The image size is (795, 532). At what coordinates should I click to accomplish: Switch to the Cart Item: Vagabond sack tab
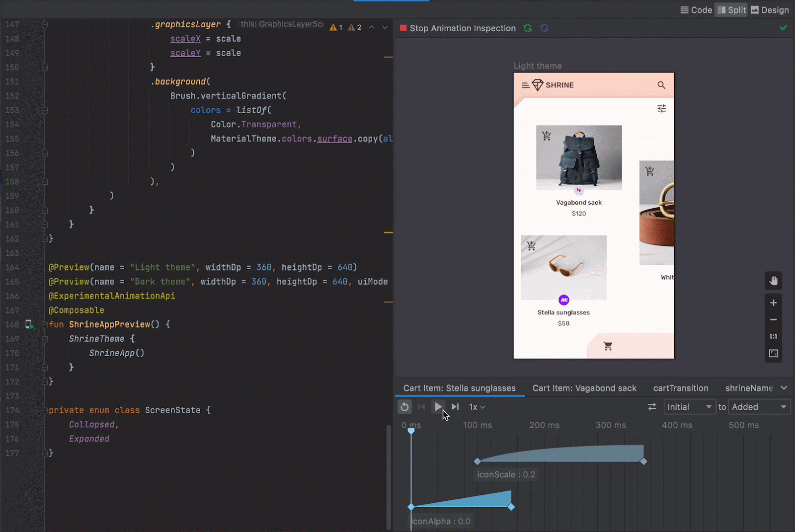(x=584, y=388)
